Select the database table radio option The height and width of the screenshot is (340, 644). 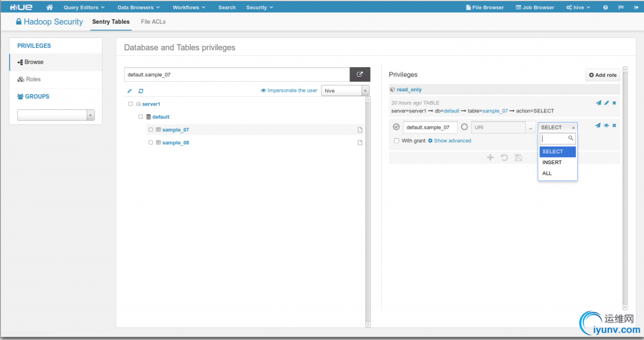click(x=396, y=127)
